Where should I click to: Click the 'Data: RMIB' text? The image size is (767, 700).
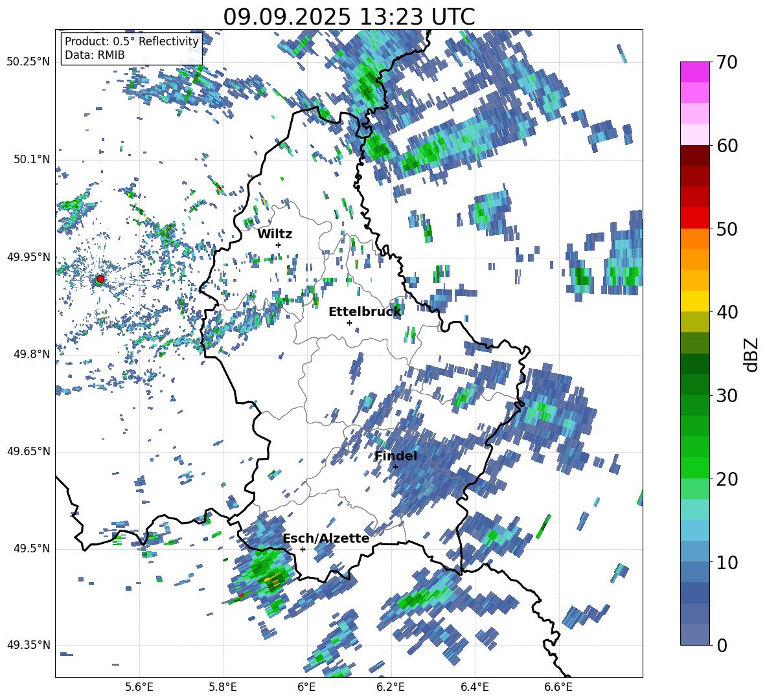tap(95, 55)
